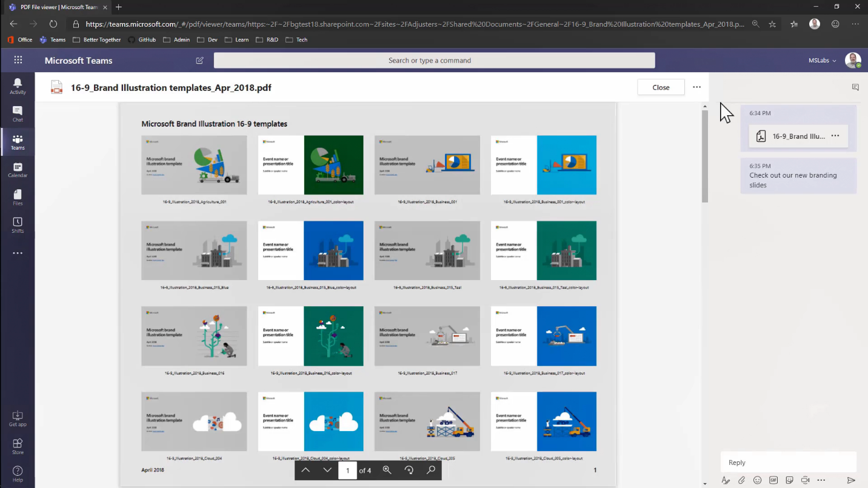The width and height of the screenshot is (868, 488).
Task: Open the attached 16-9_Brand Illu... file card
Action: coord(798,136)
